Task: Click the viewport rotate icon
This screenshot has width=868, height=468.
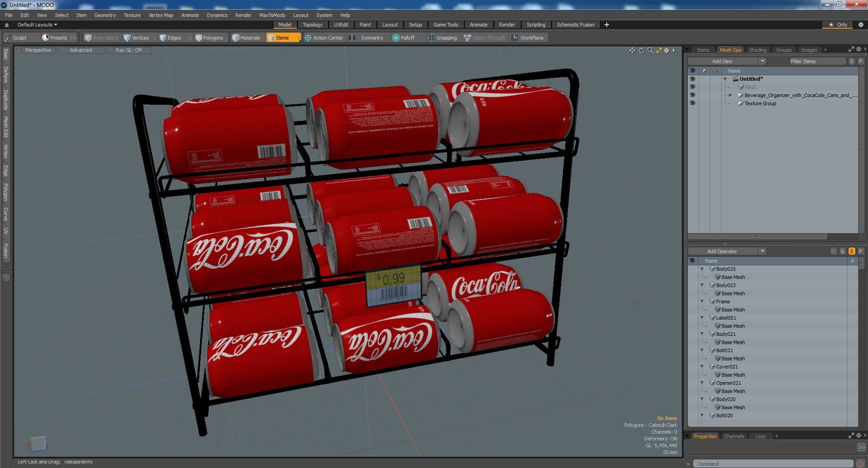Action: tap(641, 50)
